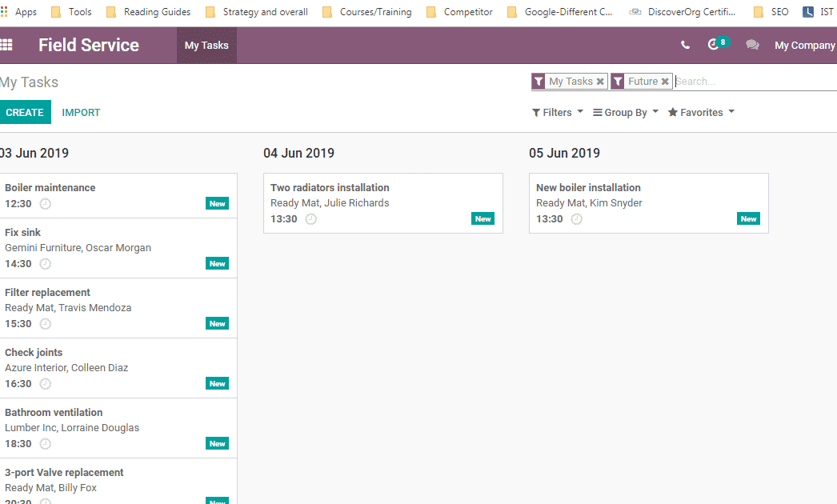Screen dimensions: 837x504
Task: Click activity clock on Filter replacement card
Action: pyautogui.click(x=46, y=323)
